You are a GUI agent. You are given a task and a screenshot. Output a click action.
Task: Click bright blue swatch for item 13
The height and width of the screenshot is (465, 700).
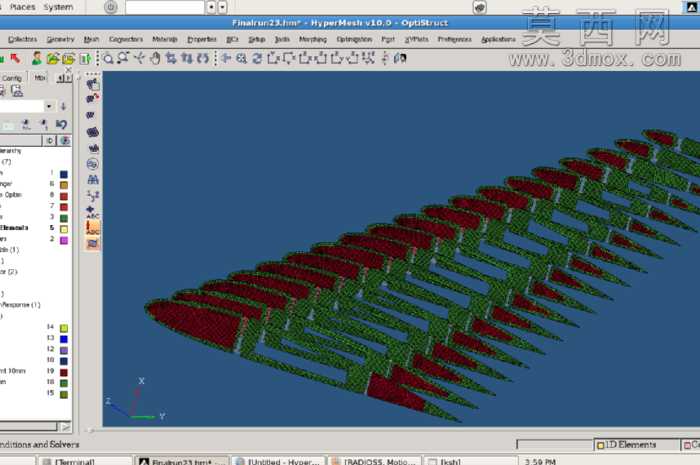64,339
